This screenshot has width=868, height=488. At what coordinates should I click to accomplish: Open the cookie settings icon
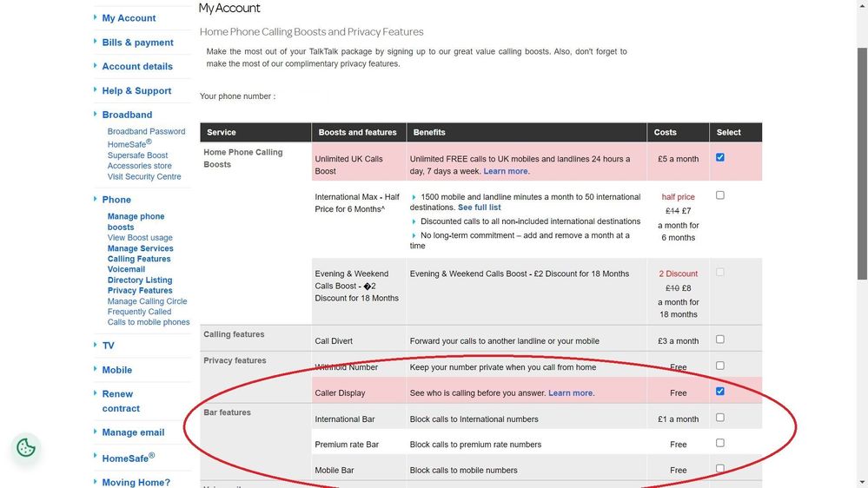pos(26,447)
